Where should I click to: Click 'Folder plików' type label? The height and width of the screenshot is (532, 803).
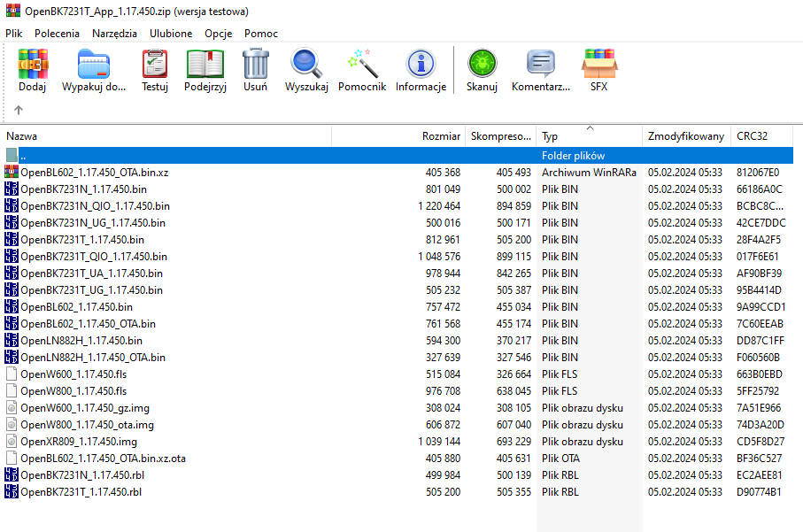click(x=573, y=156)
